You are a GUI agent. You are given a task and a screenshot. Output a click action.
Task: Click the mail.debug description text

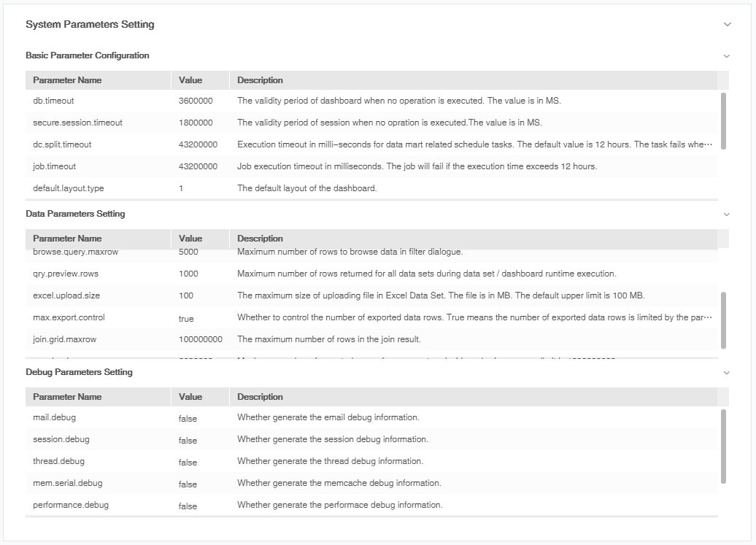(x=328, y=417)
